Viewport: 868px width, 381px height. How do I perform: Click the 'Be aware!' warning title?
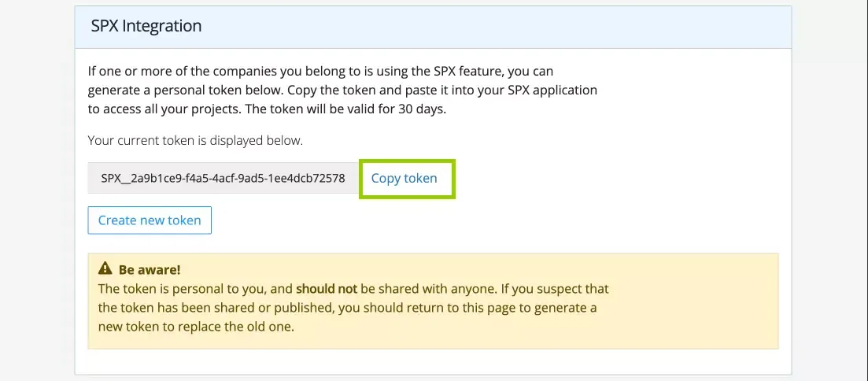[x=150, y=270]
